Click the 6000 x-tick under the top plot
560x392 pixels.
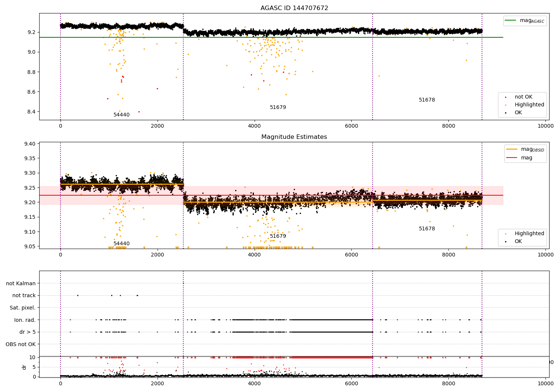point(351,126)
